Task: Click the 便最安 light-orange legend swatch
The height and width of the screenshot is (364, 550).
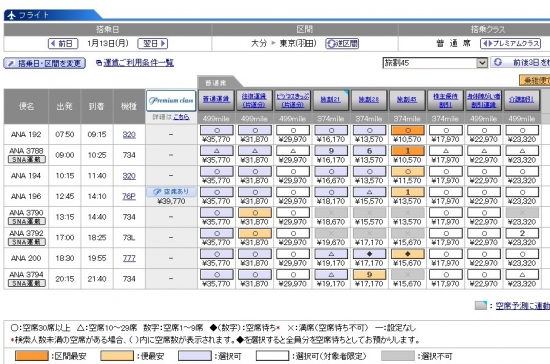Action: (x=117, y=356)
